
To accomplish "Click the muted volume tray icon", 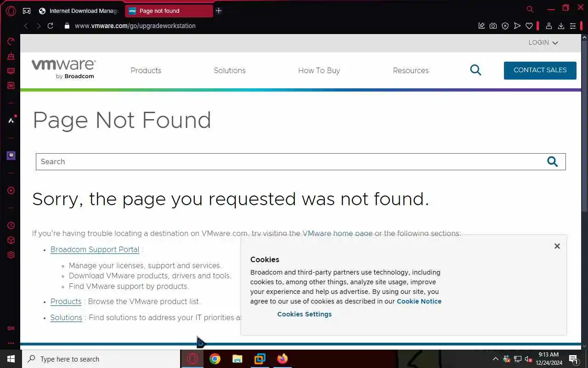I will (x=528, y=359).
